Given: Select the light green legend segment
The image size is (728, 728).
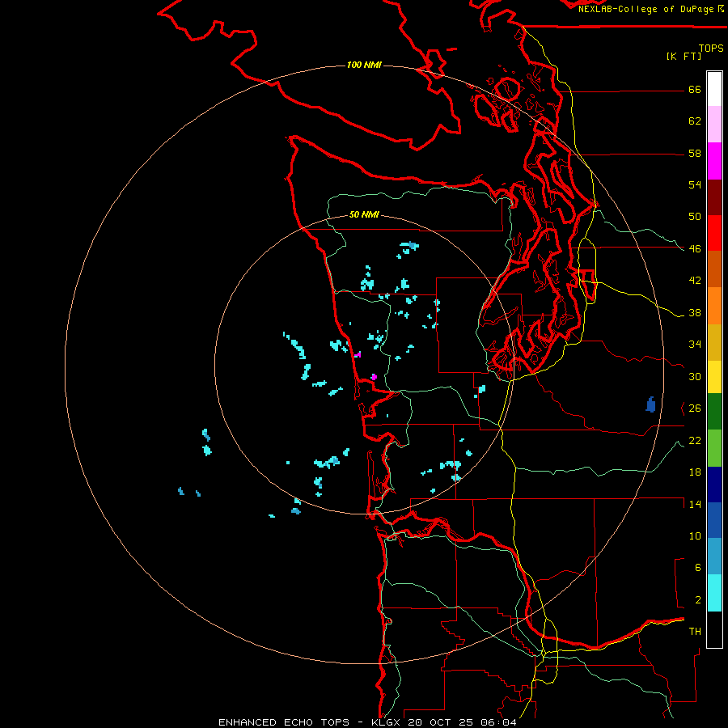Looking at the screenshot, I should click(714, 448).
